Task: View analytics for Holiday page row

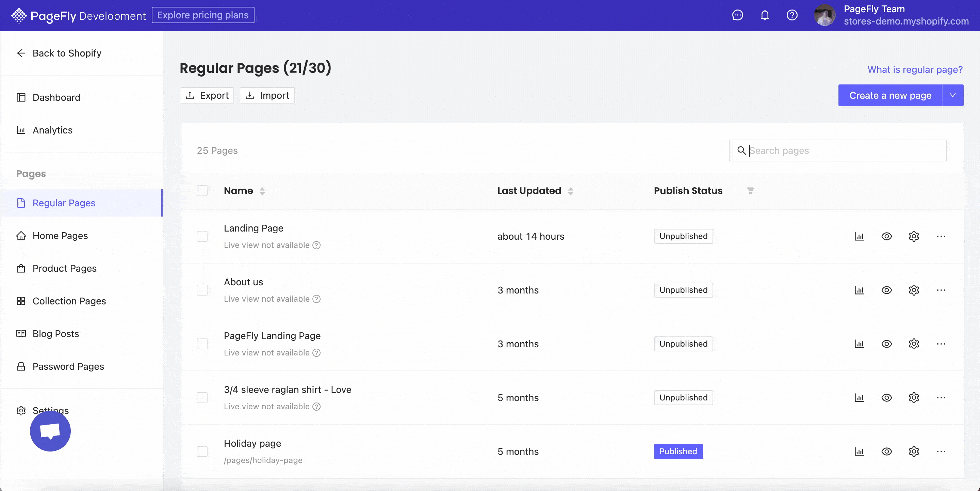Action: tap(860, 452)
